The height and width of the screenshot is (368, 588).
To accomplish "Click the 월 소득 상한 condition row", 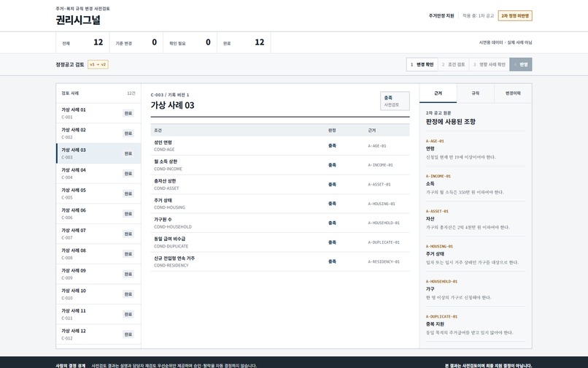I will 280,165.
